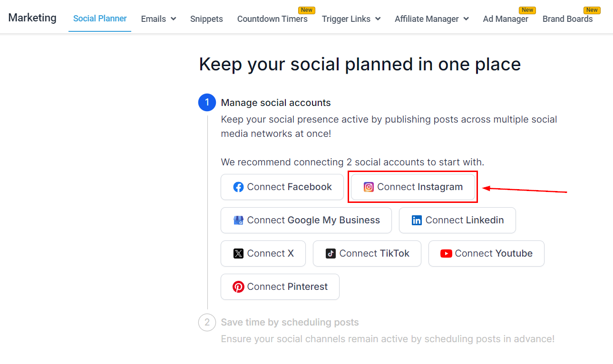Select step 2 Save time by scheduling posts
This screenshot has width=613, height=364.
290,323
